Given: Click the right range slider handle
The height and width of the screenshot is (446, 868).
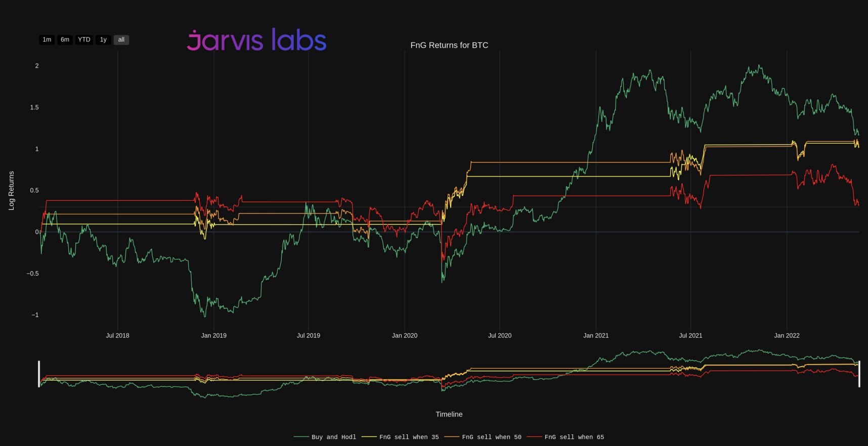Looking at the screenshot, I should [x=859, y=374].
